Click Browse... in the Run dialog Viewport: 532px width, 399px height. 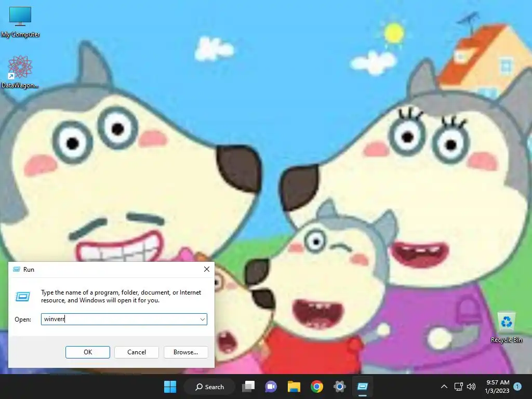pyautogui.click(x=185, y=352)
